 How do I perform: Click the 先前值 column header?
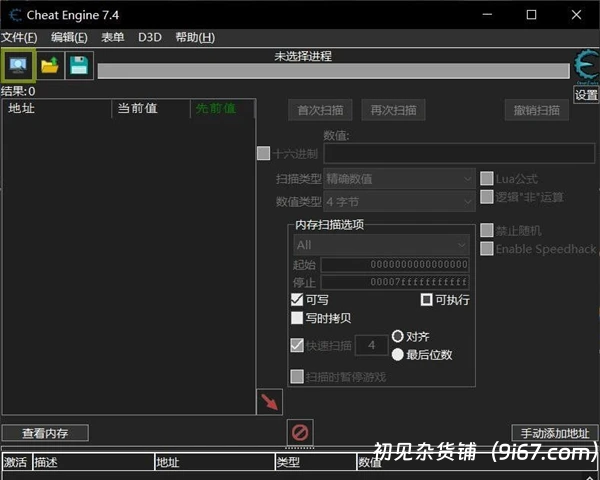coord(222,109)
